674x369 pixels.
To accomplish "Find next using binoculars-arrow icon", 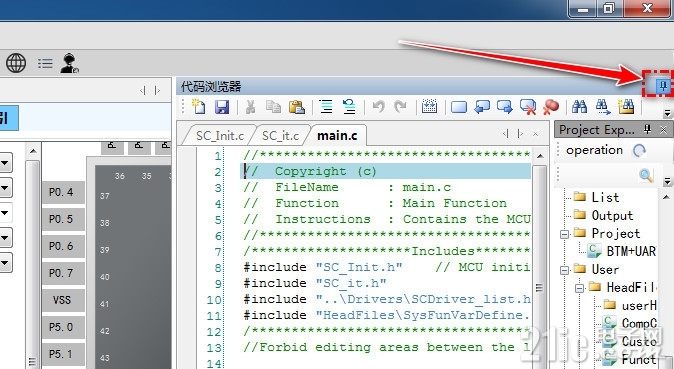I will pos(603,107).
